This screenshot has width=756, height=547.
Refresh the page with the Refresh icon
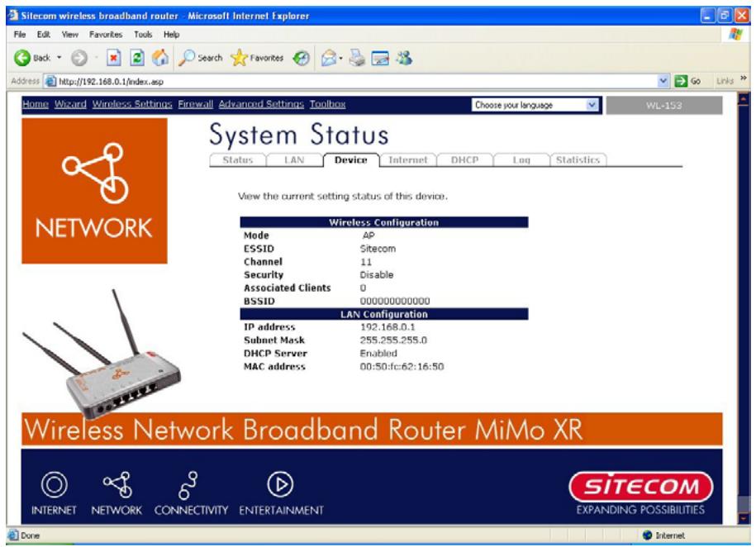[x=137, y=58]
